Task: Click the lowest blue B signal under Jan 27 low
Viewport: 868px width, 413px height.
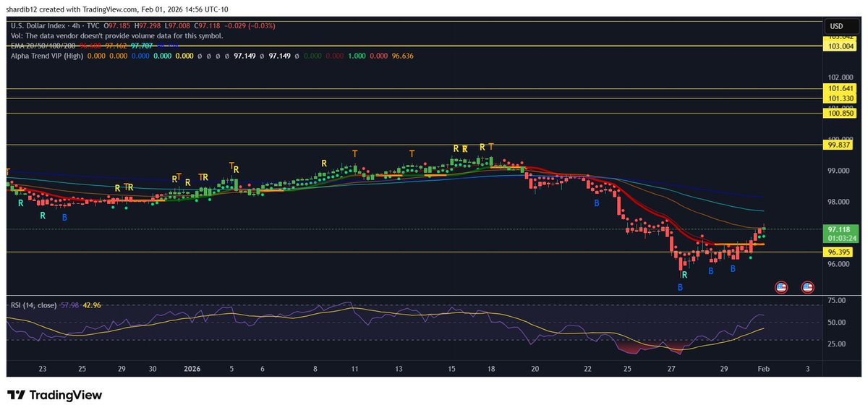Action: tap(680, 287)
